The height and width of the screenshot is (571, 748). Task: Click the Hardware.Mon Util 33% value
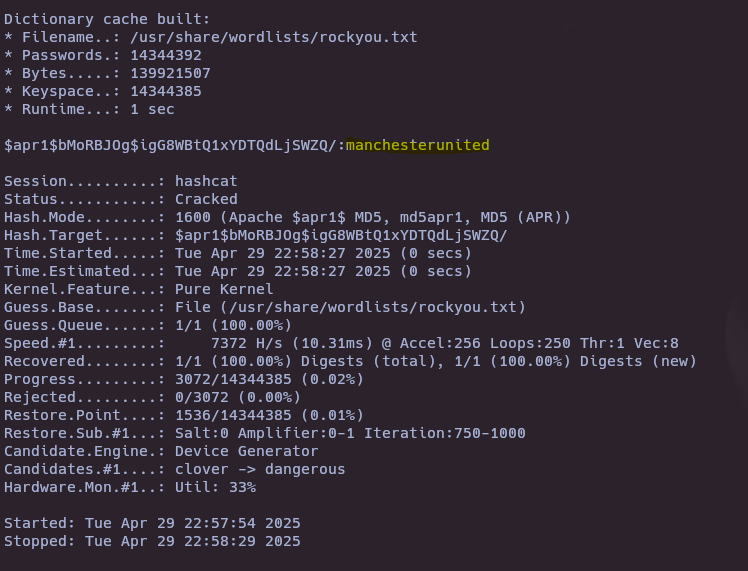click(x=215, y=487)
